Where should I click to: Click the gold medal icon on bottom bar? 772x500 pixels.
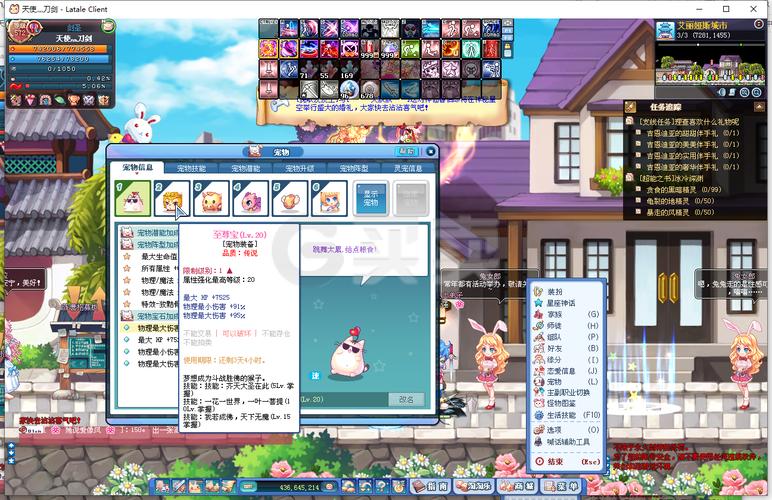pos(398,486)
